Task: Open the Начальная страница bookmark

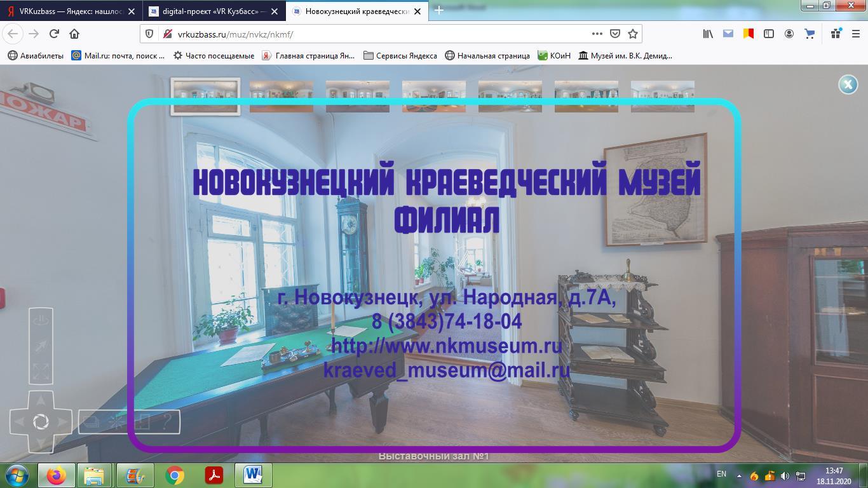Action: click(x=487, y=55)
